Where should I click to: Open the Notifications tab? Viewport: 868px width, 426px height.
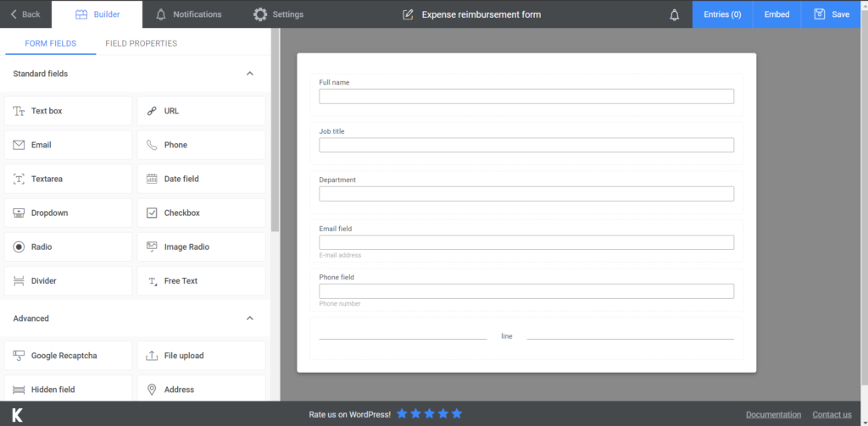pos(189,14)
